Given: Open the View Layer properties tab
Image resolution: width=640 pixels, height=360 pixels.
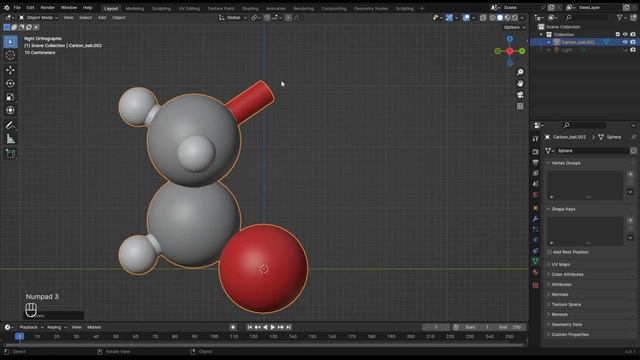Looking at the screenshot, I should [536, 173].
